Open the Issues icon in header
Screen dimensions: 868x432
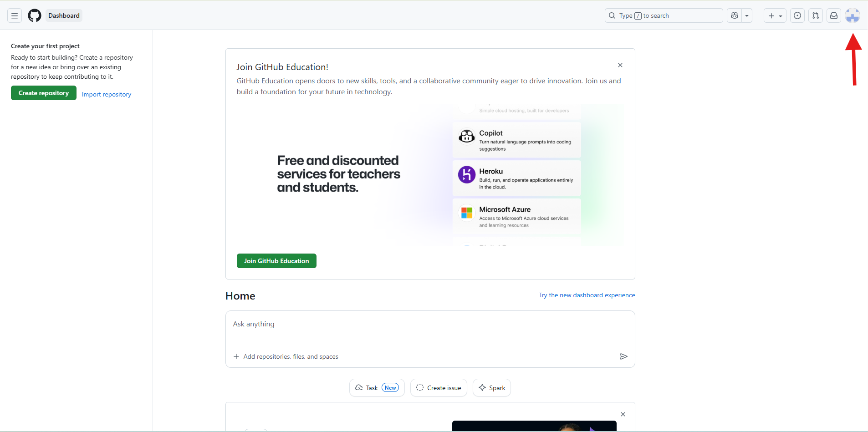797,15
